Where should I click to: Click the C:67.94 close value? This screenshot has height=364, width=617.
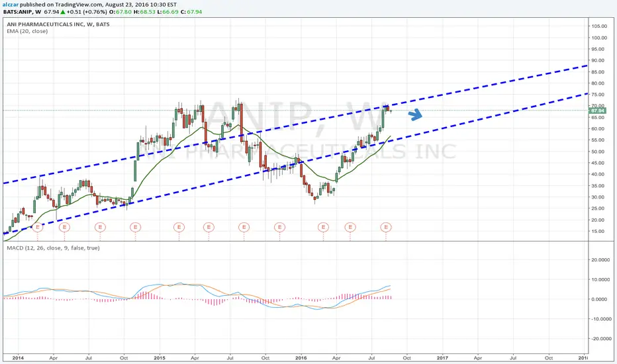pyautogui.click(x=191, y=12)
